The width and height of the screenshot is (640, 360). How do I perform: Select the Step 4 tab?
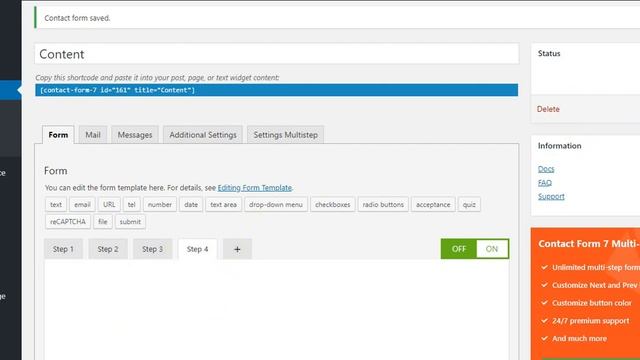[x=198, y=249]
